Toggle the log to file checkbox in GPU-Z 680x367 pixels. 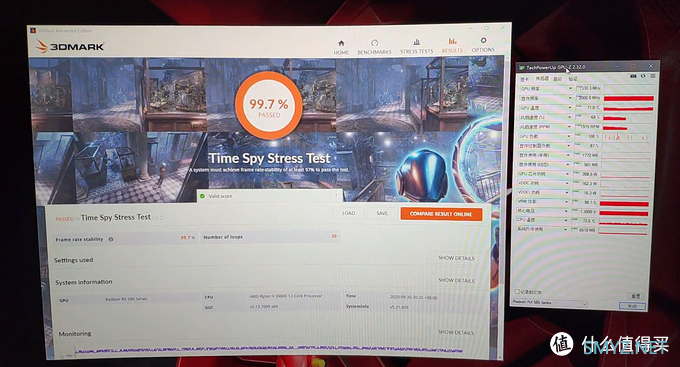tap(517, 292)
